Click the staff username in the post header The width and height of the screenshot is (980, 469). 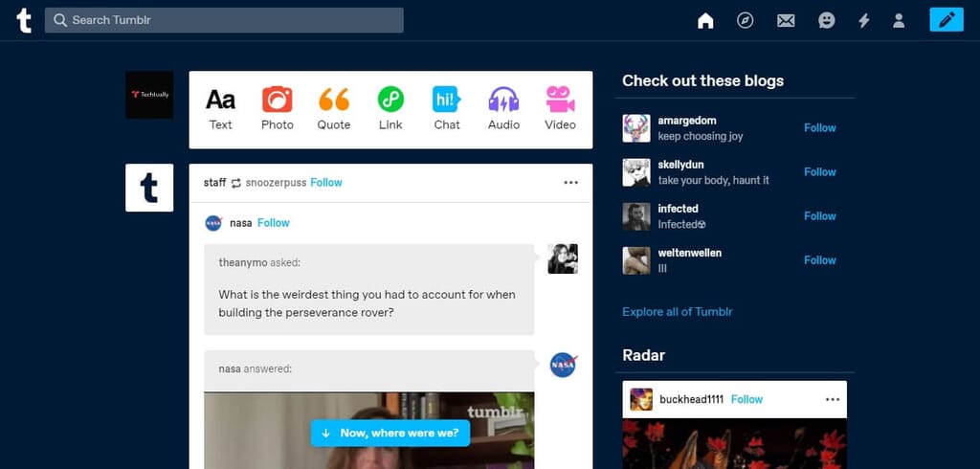[x=215, y=183]
